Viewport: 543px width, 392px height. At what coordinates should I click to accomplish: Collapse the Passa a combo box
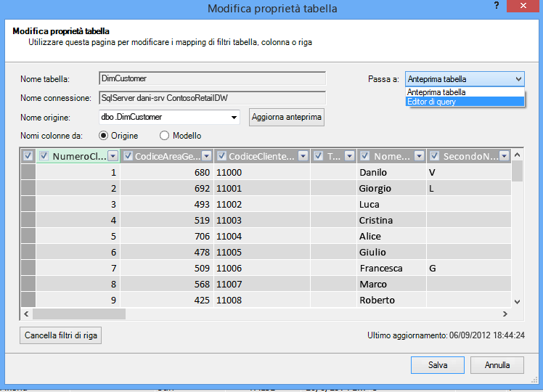[518, 79]
